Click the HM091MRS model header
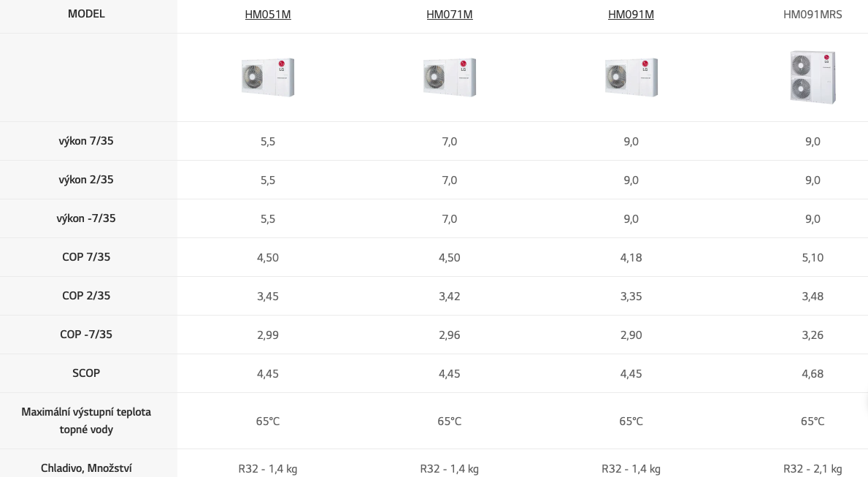This screenshot has width=868, height=477. click(813, 15)
